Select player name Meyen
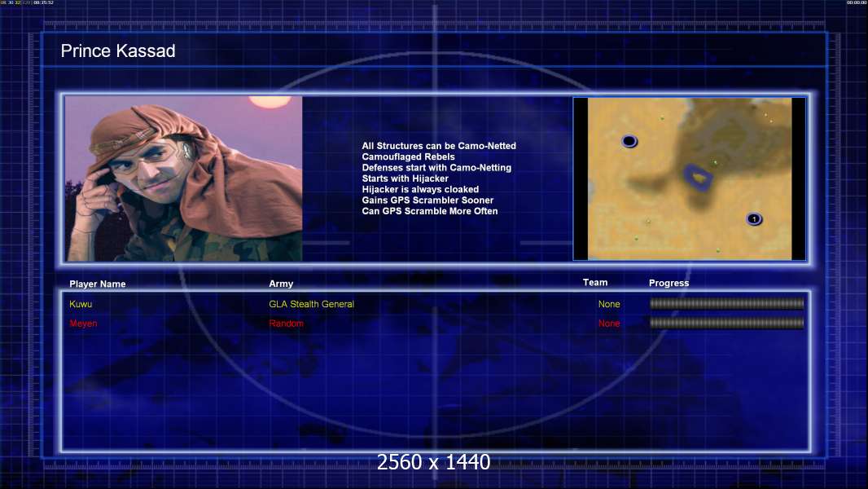The image size is (868, 489). click(83, 324)
